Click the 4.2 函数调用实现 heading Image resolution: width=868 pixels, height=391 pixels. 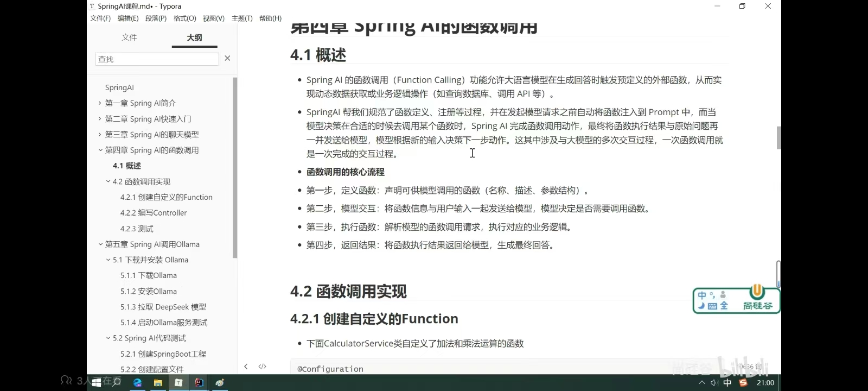348,292
